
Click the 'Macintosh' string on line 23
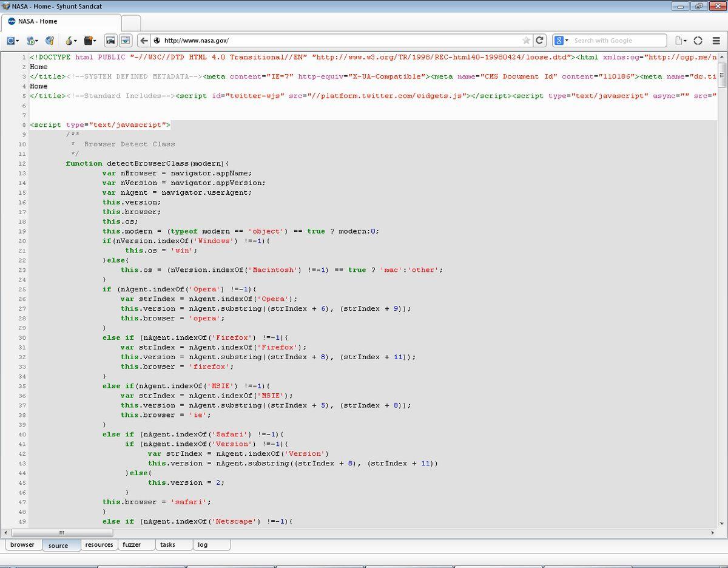275,270
